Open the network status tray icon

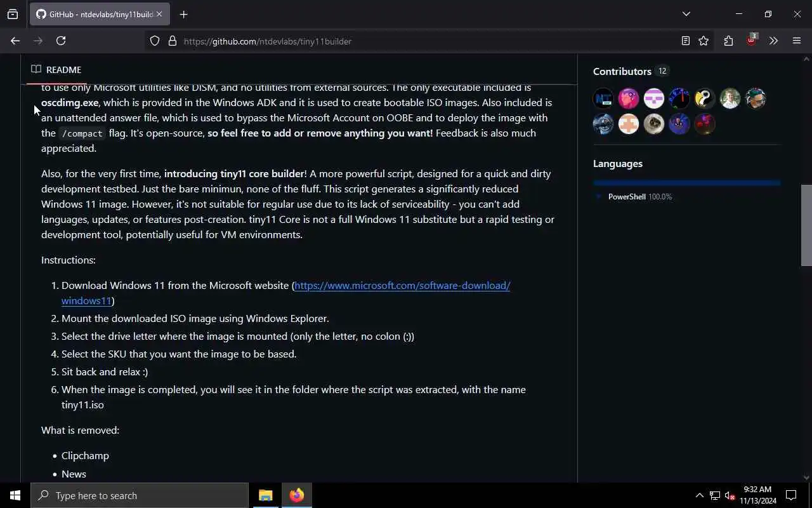(715, 495)
